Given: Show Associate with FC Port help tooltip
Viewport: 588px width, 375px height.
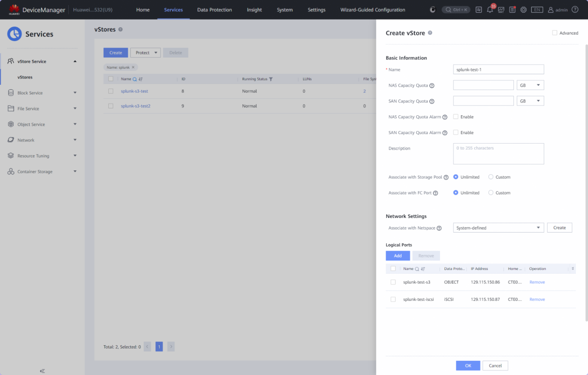Looking at the screenshot, I should coord(435,193).
